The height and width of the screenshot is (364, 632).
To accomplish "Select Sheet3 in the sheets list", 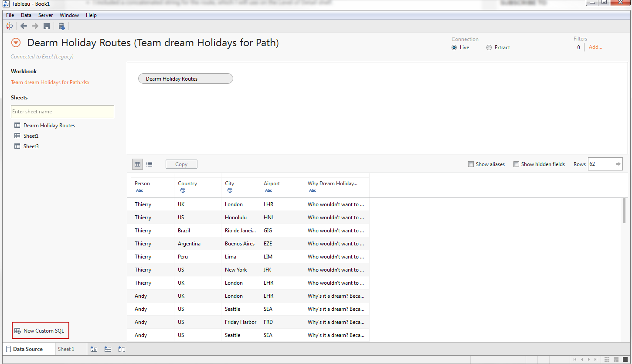I will point(31,146).
